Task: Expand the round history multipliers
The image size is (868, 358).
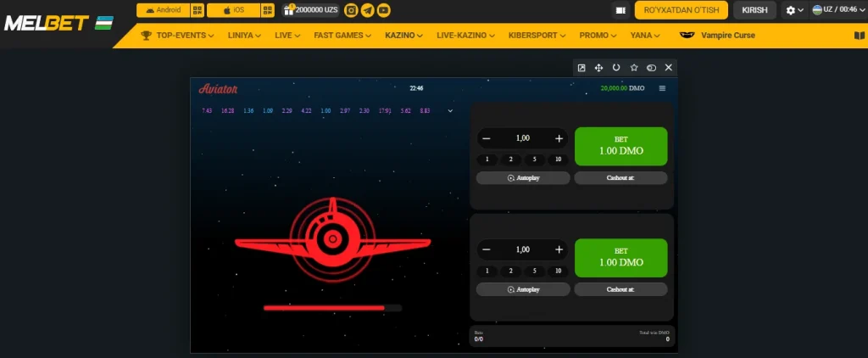Action: (x=450, y=111)
